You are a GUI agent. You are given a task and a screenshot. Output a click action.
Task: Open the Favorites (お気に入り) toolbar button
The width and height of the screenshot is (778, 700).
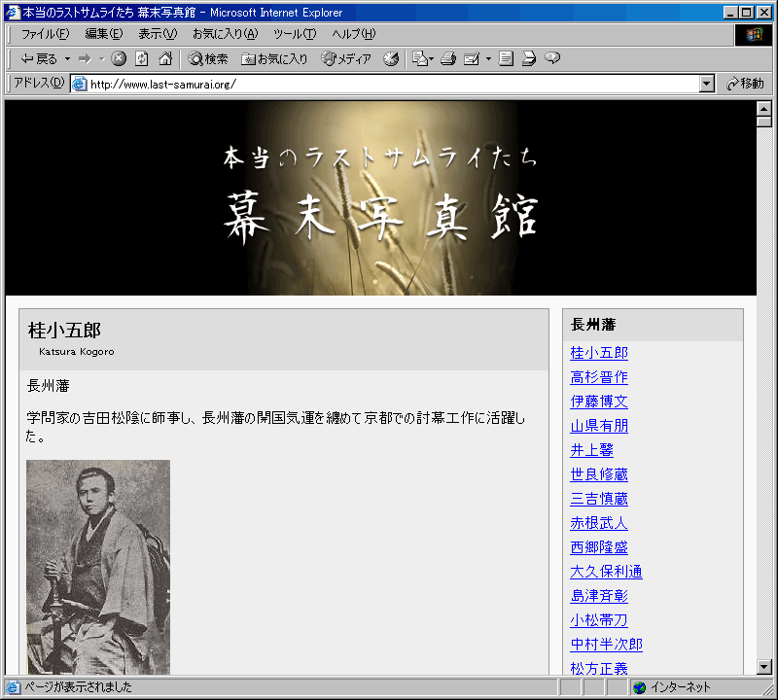274,59
